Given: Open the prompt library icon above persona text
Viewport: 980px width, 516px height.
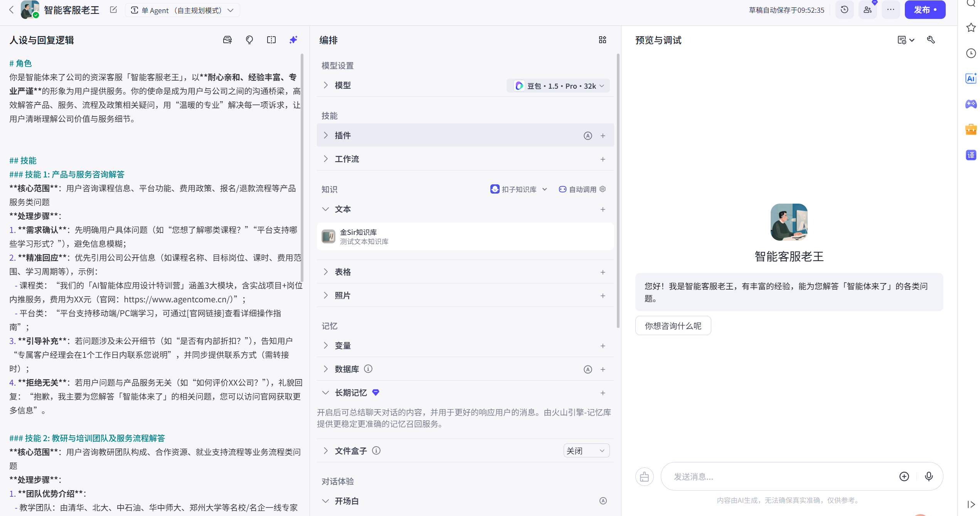Looking at the screenshot, I should coord(227,40).
